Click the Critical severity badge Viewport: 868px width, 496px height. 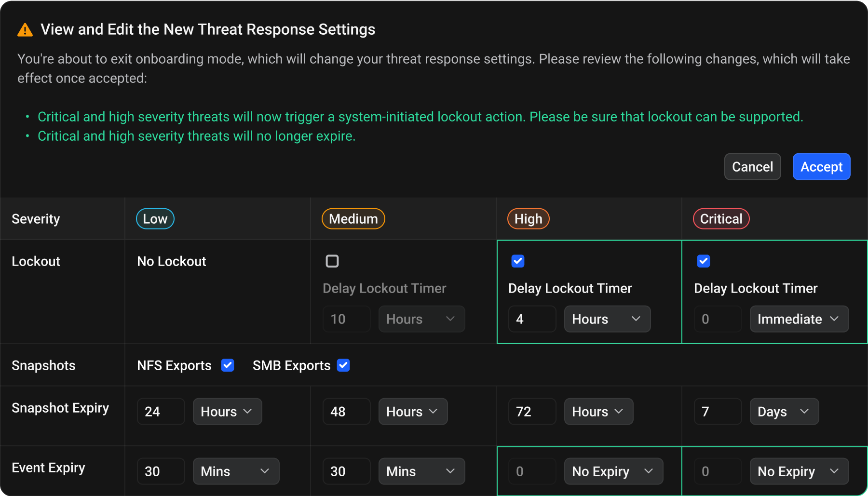tap(721, 219)
